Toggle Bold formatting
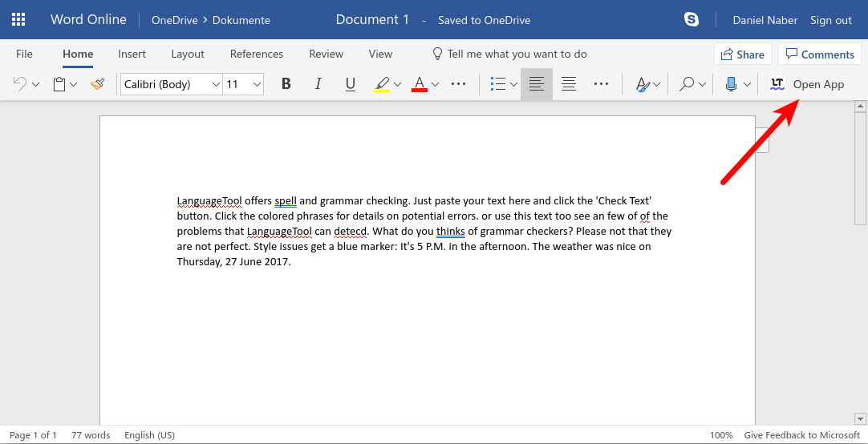This screenshot has height=444, width=868. [x=286, y=84]
